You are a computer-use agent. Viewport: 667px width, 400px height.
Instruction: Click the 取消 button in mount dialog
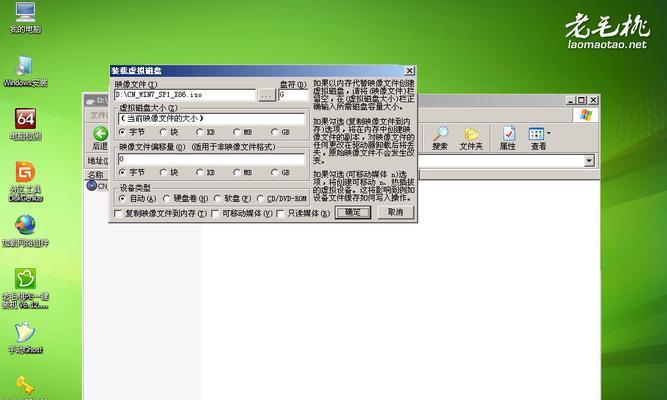pos(395,212)
